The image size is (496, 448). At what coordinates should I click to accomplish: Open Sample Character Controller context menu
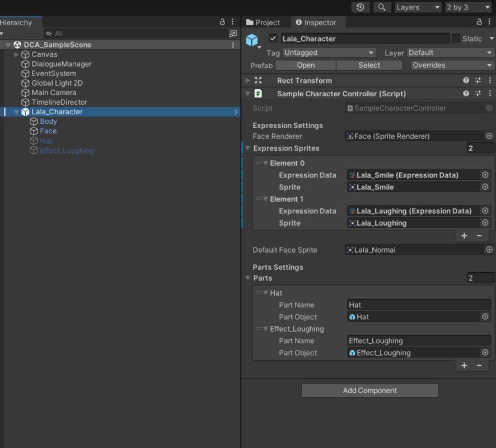490,94
